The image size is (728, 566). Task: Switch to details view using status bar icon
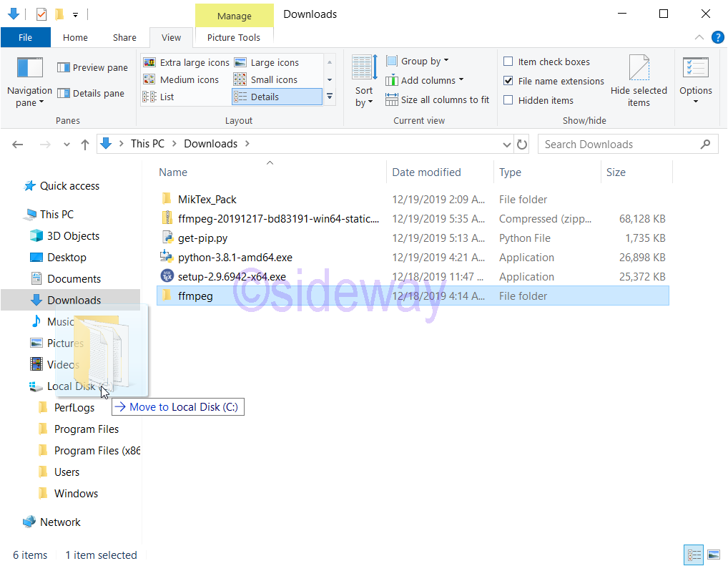694,555
